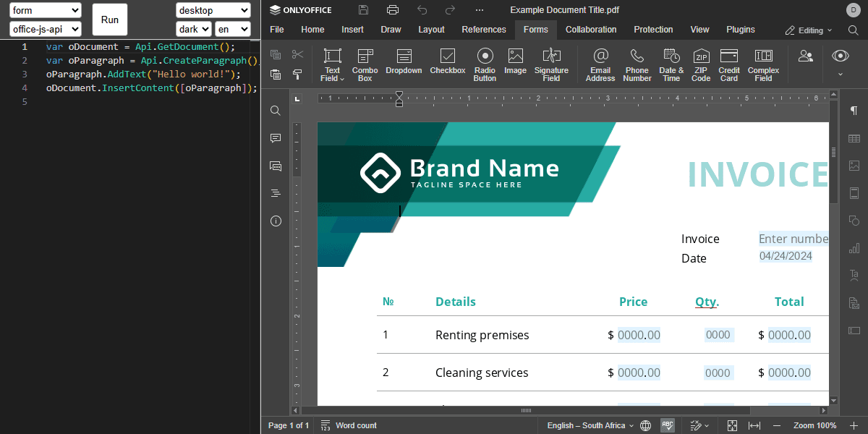Toggle track changes in status bar
Screen dimensions: 868x434
699,425
